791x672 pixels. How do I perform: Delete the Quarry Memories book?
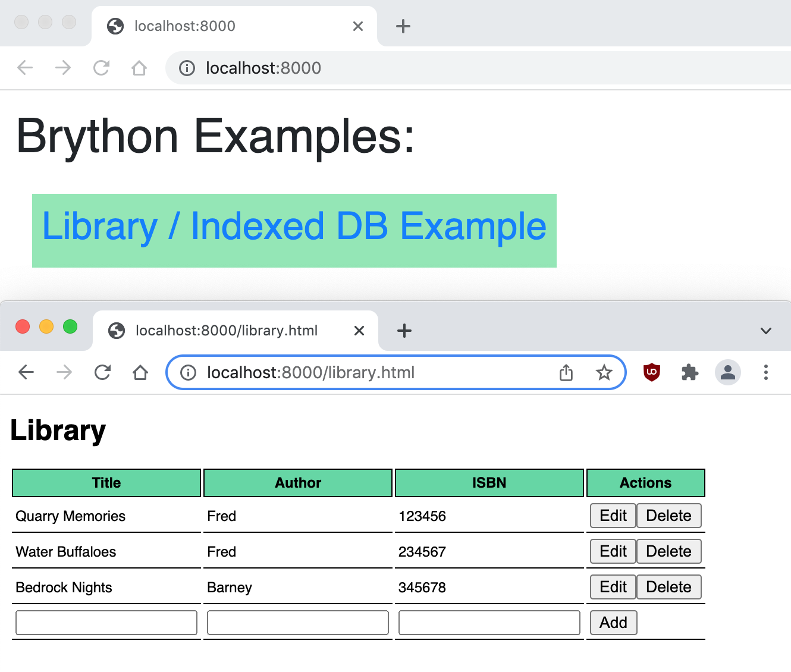point(669,516)
